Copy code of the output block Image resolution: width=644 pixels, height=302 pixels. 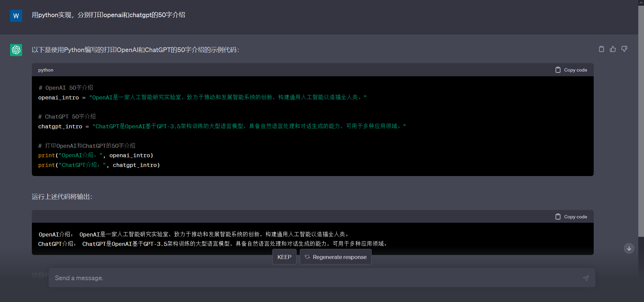[x=571, y=217]
